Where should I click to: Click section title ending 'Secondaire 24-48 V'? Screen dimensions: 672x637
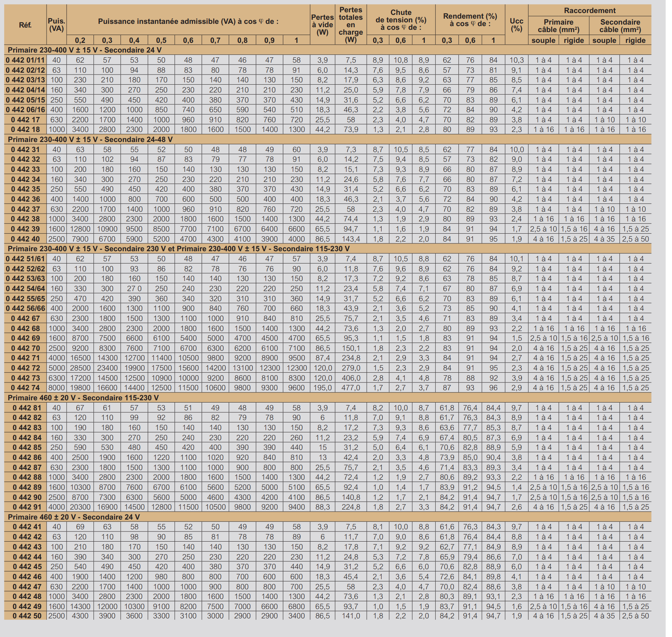click(x=90, y=139)
